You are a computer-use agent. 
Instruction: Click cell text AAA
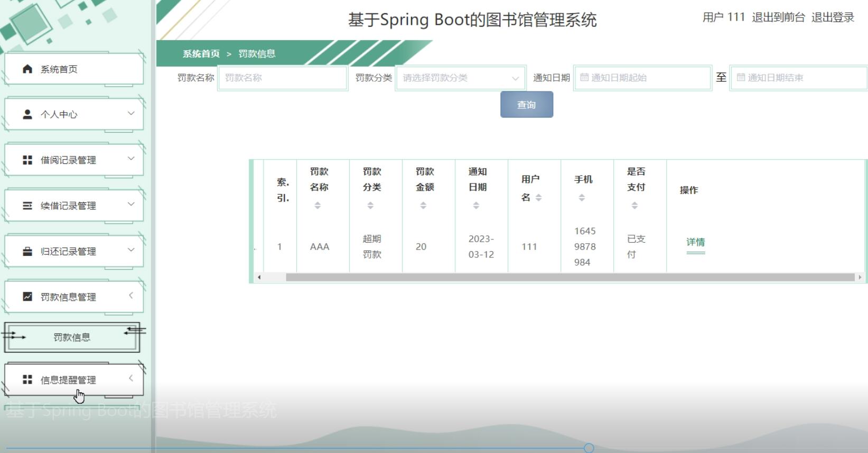[320, 247]
